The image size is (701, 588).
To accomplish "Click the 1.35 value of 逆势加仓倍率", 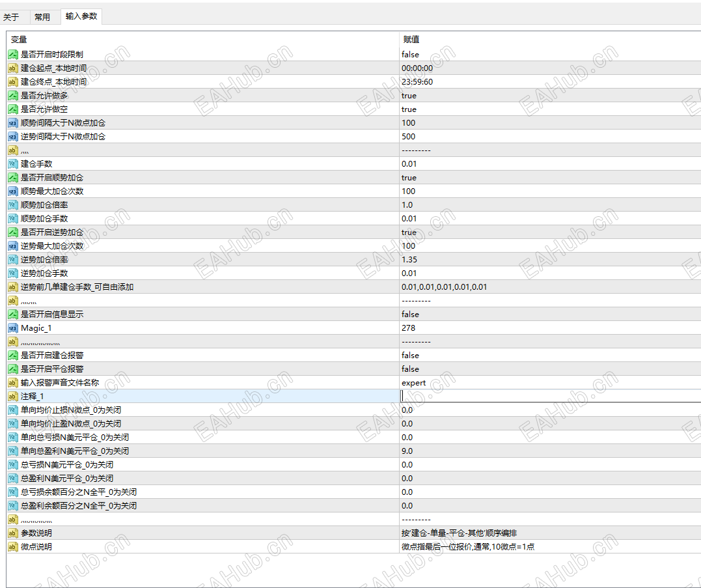I will 409,260.
